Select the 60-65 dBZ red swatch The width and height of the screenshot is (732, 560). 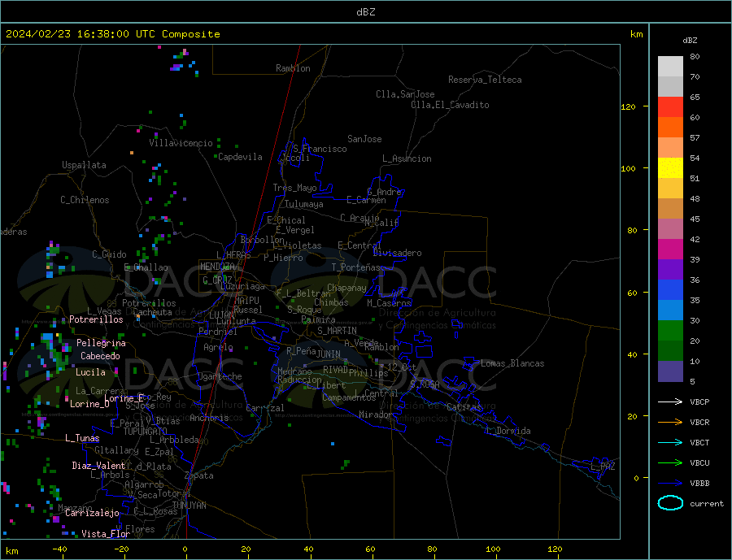click(x=670, y=106)
